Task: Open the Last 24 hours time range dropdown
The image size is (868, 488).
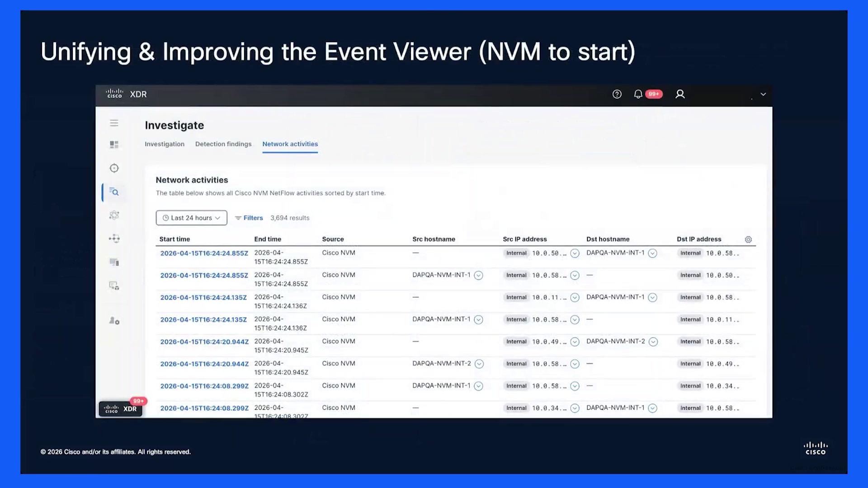Action: (191, 218)
